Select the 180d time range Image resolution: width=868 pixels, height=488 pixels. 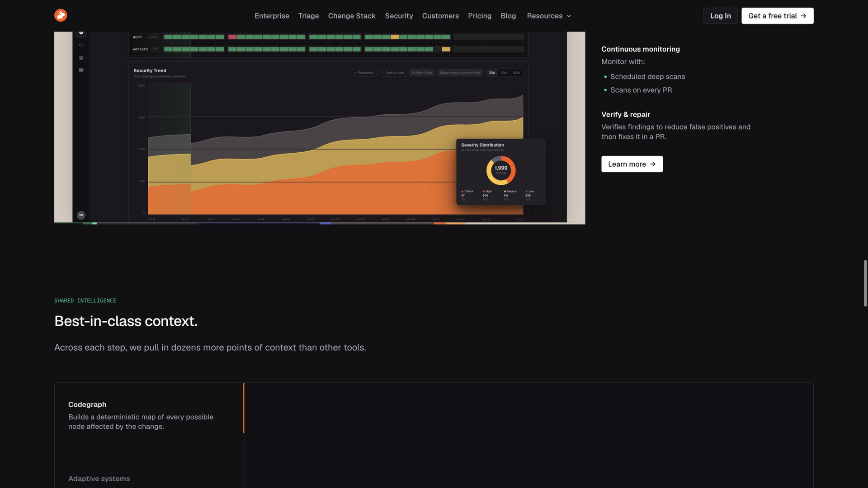(516, 73)
